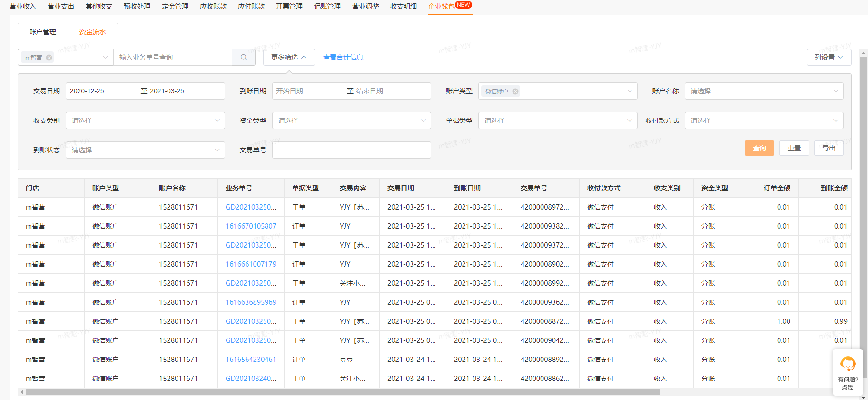Open order link 1616636895969
This screenshot has height=400, width=868.
pos(251,302)
